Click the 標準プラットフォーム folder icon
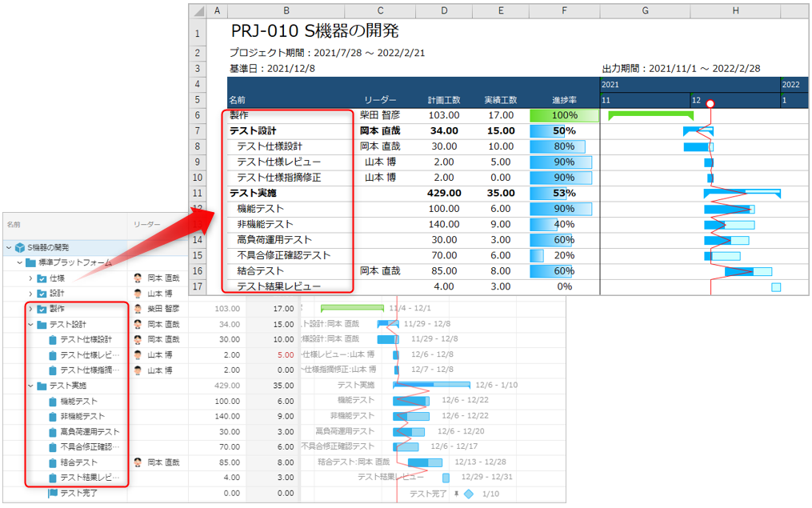This screenshot has height=508, width=812. [30, 262]
